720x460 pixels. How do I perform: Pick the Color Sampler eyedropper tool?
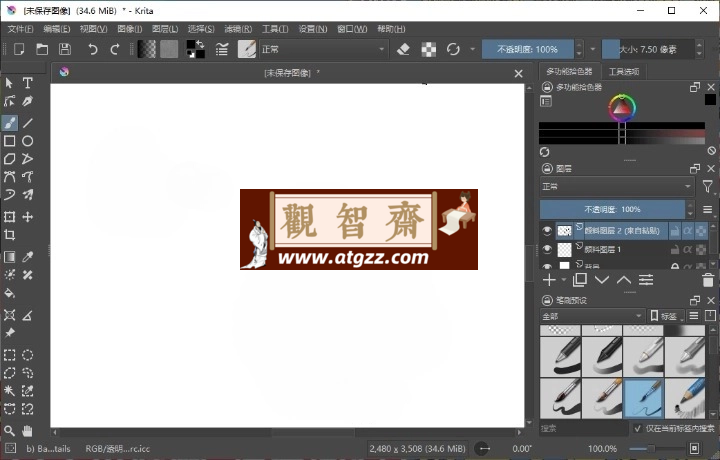28,257
